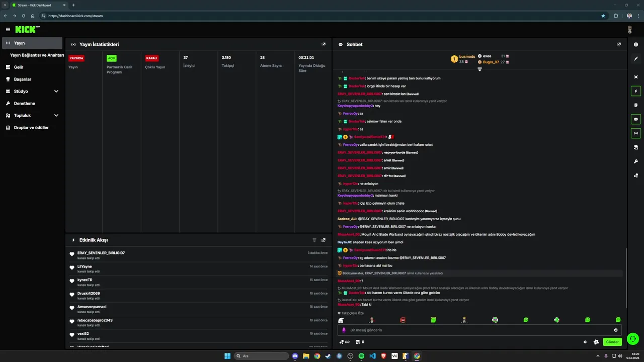The image size is (644, 362).
Task: Click the wrench tool icon in right sidebar
Action: tap(636, 161)
